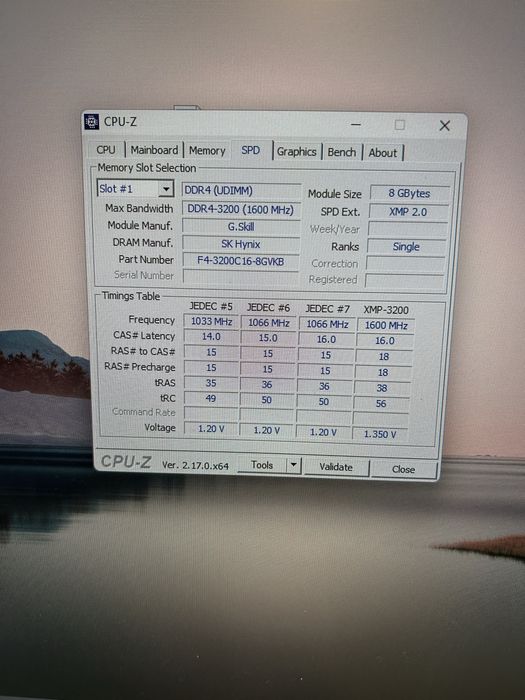
Task: Click the 49 tRC value under JEDEC #5
Action: [210, 398]
